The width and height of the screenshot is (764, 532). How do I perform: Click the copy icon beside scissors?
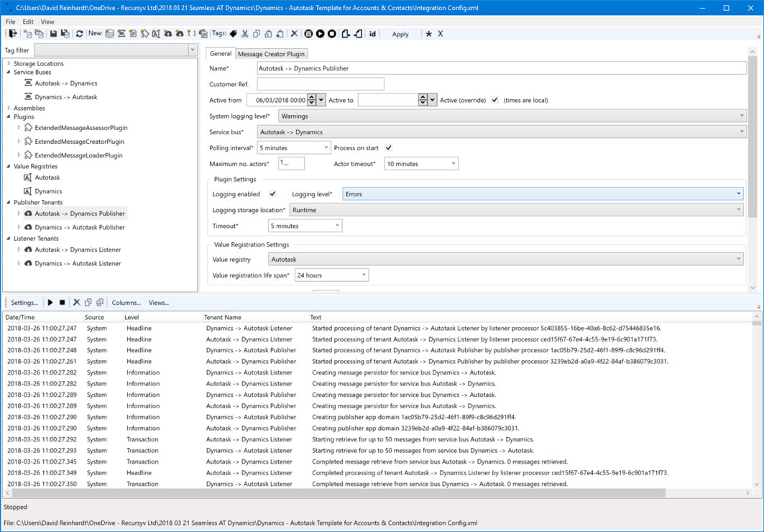pos(257,34)
